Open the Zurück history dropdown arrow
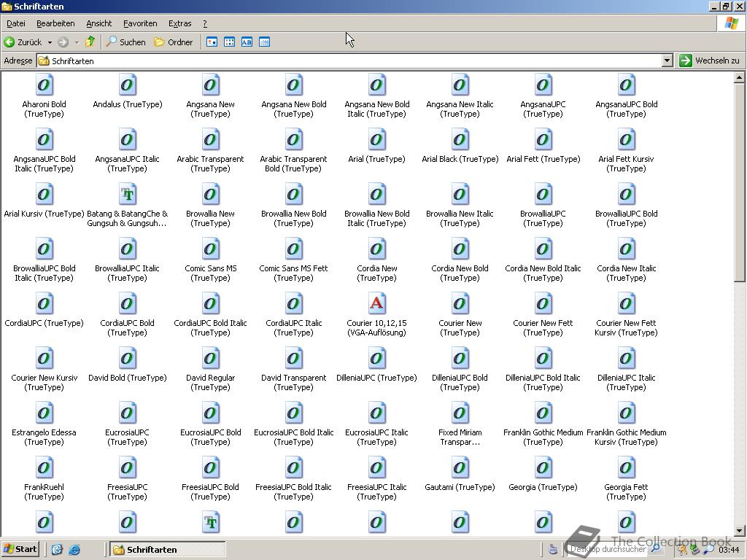 tap(50, 42)
